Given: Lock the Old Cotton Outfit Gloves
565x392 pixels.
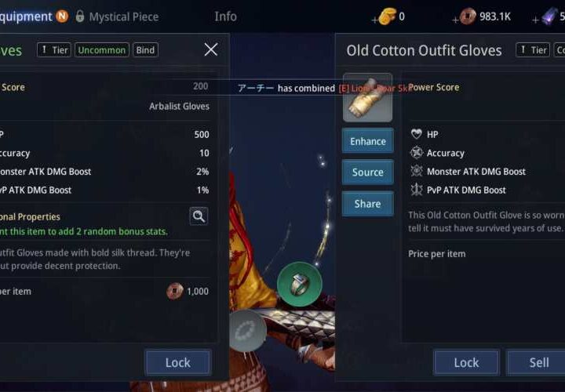Looking at the screenshot, I should click(467, 362).
